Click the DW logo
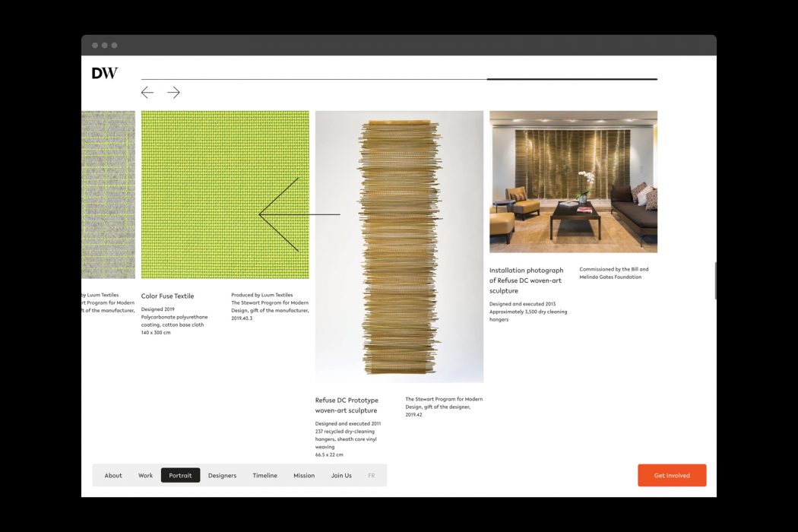 tap(105, 73)
